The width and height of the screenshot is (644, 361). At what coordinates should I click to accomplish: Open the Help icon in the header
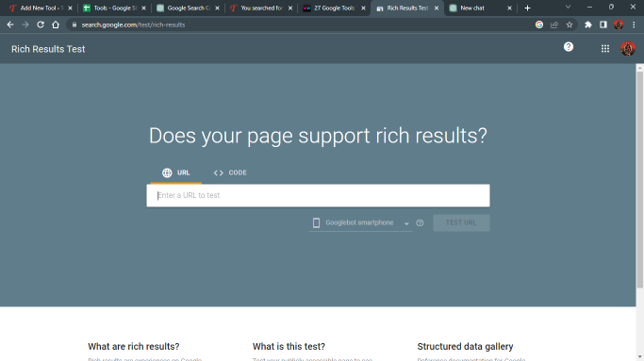[569, 47]
